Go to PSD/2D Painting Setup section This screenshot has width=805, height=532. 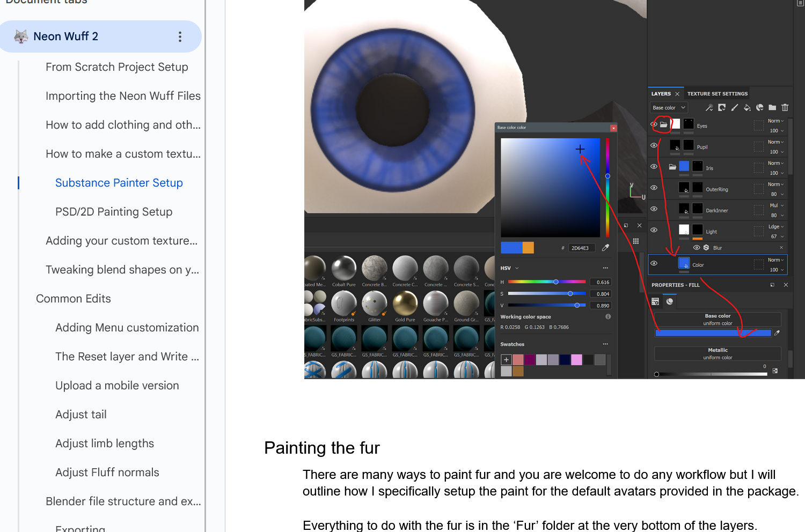(x=114, y=212)
